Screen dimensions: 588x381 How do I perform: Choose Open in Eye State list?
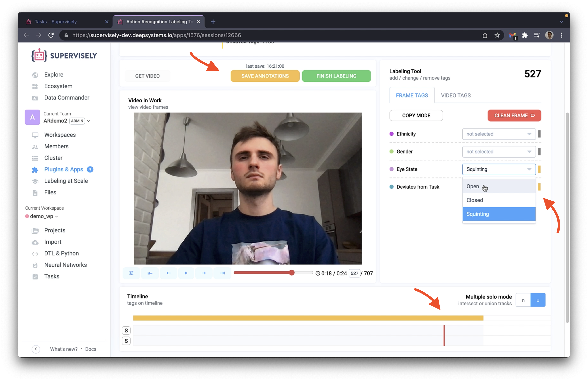[x=499, y=186]
